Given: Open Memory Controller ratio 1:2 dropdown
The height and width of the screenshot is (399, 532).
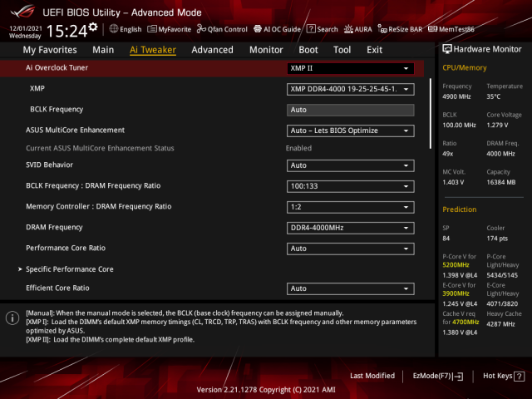Looking at the screenshot, I should (350, 207).
